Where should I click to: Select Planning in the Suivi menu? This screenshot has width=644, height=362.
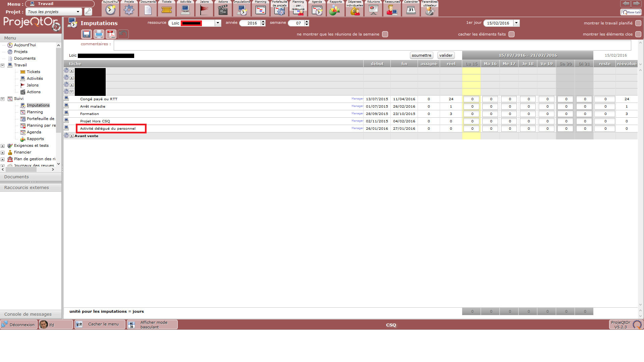click(x=35, y=112)
